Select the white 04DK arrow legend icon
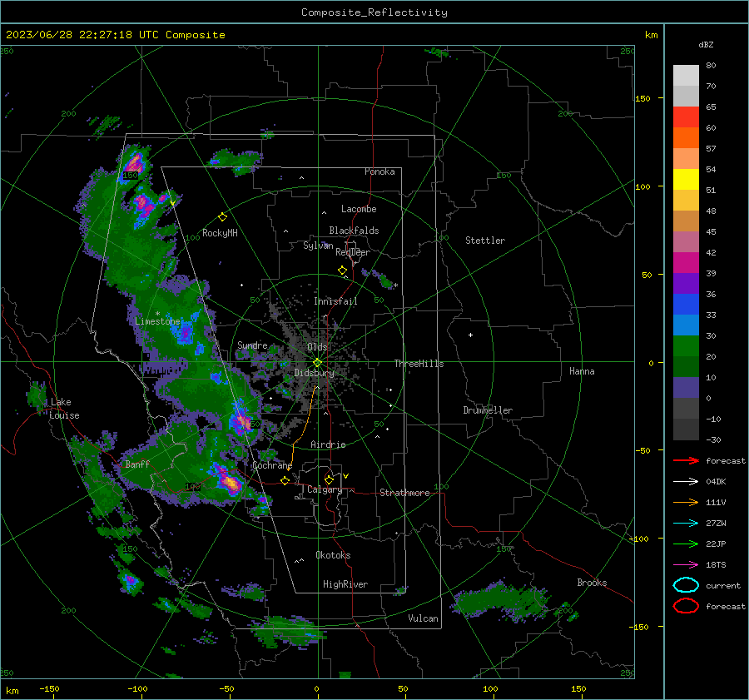The image size is (749, 700). (686, 482)
